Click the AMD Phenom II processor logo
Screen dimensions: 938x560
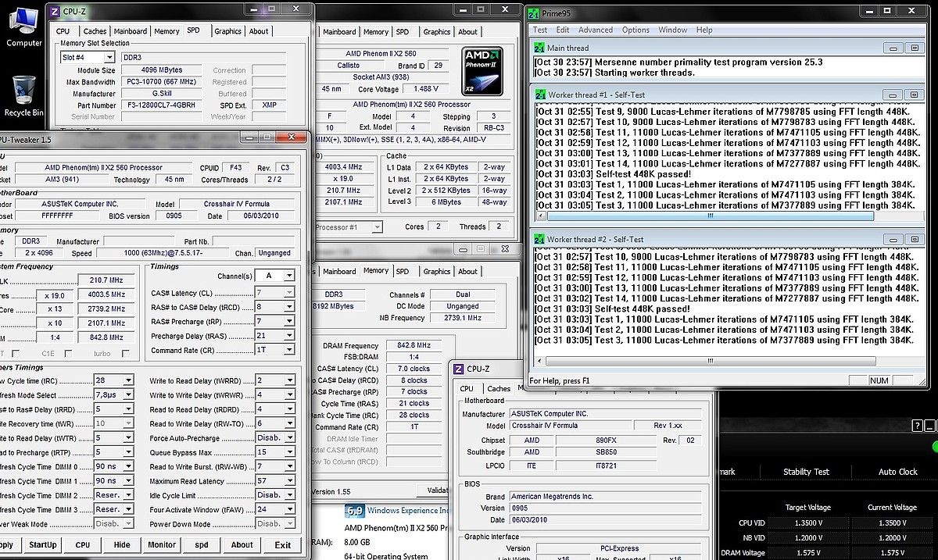(482, 71)
